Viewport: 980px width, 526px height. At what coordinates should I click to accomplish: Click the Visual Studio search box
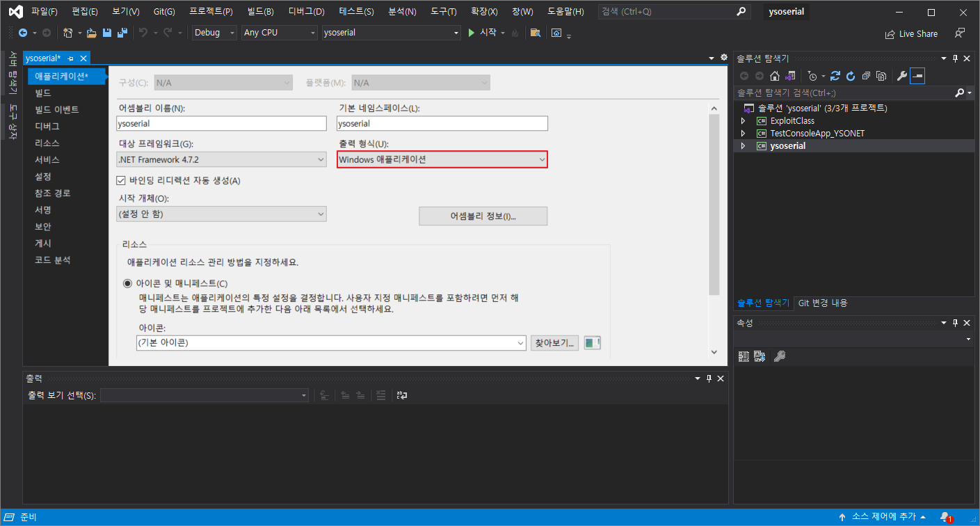click(x=675, y=12)
